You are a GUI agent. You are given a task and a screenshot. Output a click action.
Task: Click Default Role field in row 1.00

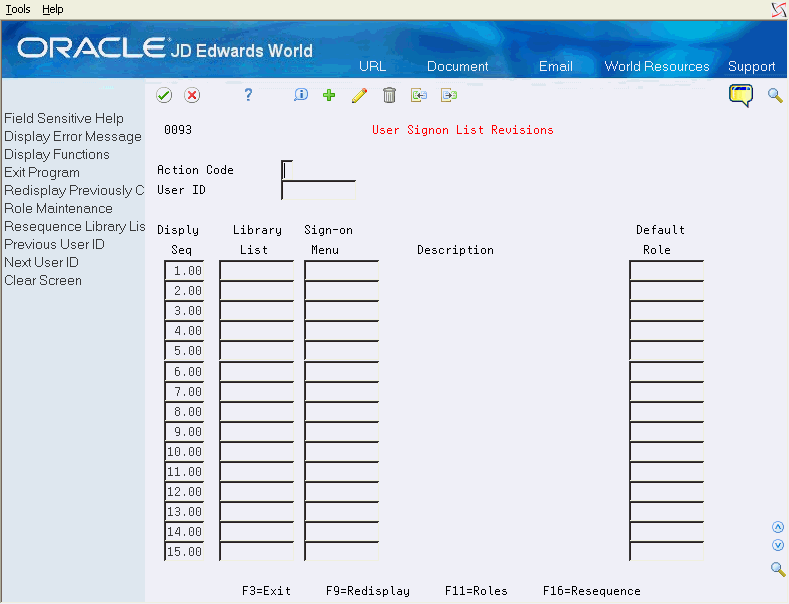(667, 271)
